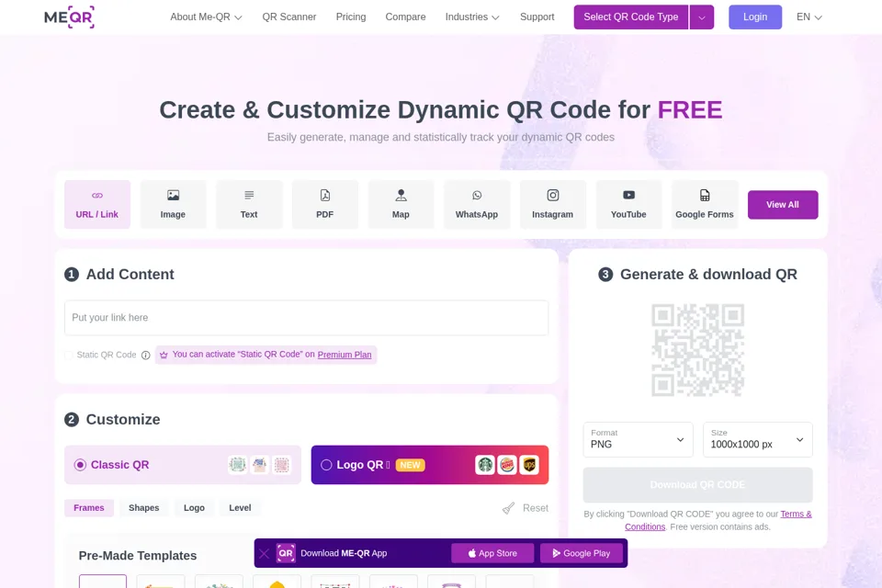882x588 pixels.
Task: Focus the Put your link here field
Action: tap(307, 318)
